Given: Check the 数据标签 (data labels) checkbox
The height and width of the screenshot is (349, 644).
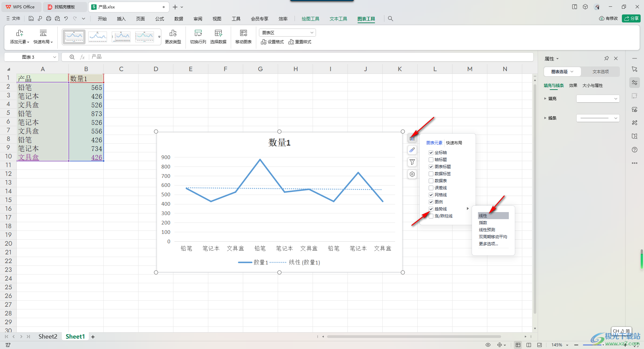Looking at the screenshot, I should (431, 174).
